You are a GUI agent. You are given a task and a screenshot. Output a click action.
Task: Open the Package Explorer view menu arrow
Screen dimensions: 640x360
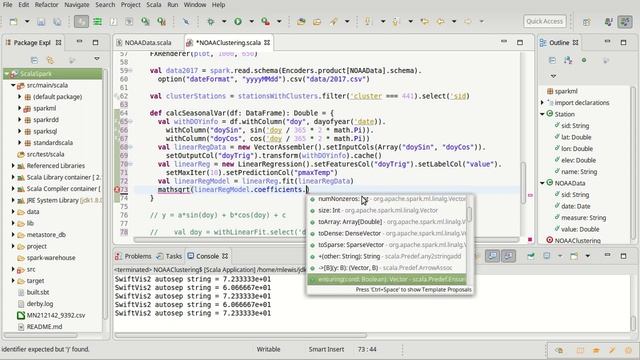(x=97, y=59)
